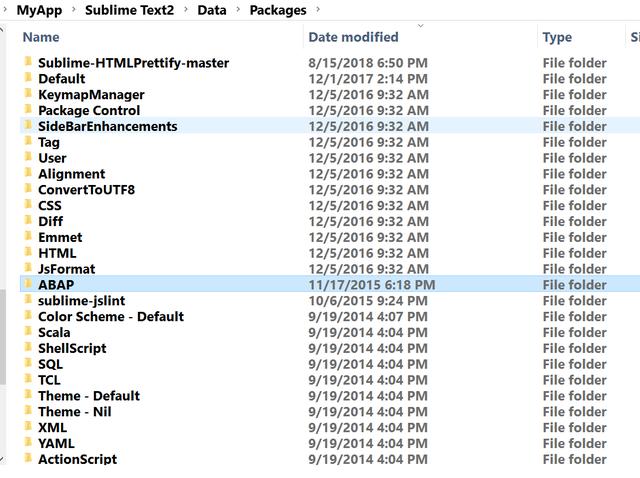Select the JsFormat folder name
Screen dimensions: 640x478
click(x=67, y=269)
